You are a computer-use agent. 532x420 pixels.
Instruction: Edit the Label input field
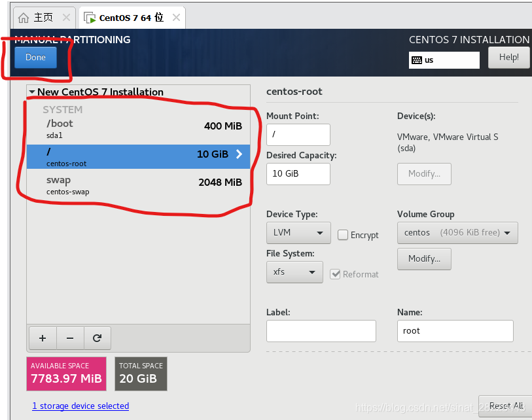click(321, 331)
